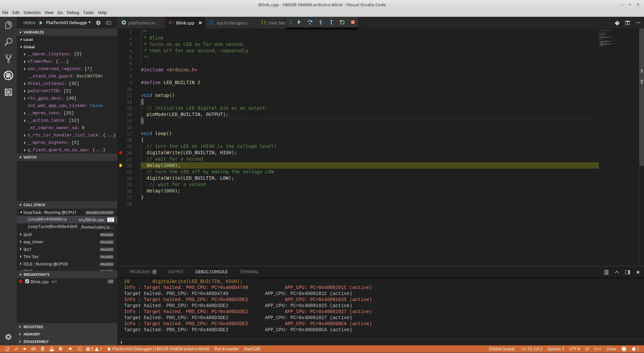Toggle the Blink.cpp breakpoint checkbox
This screenshot has width=644, height=353.
[x=27, y=282]
